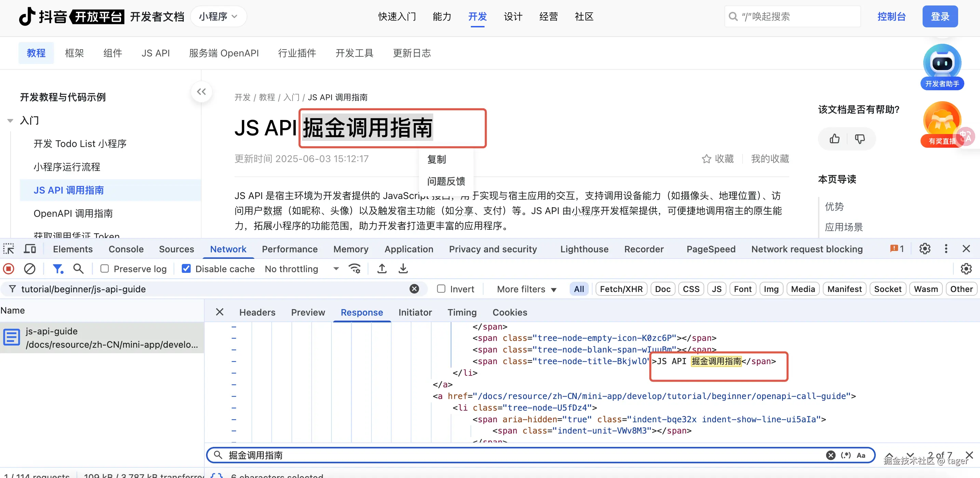Enable Preserve log checkbox
This screenshot has width=980, height=478.
click(105, 269)
